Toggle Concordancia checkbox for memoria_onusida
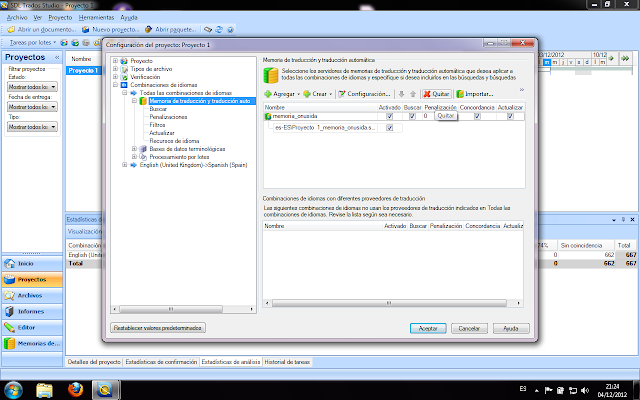 (477, 116)
